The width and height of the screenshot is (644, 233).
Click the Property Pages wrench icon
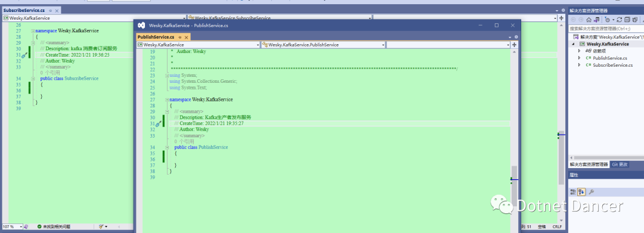click(x=592, y=191)
